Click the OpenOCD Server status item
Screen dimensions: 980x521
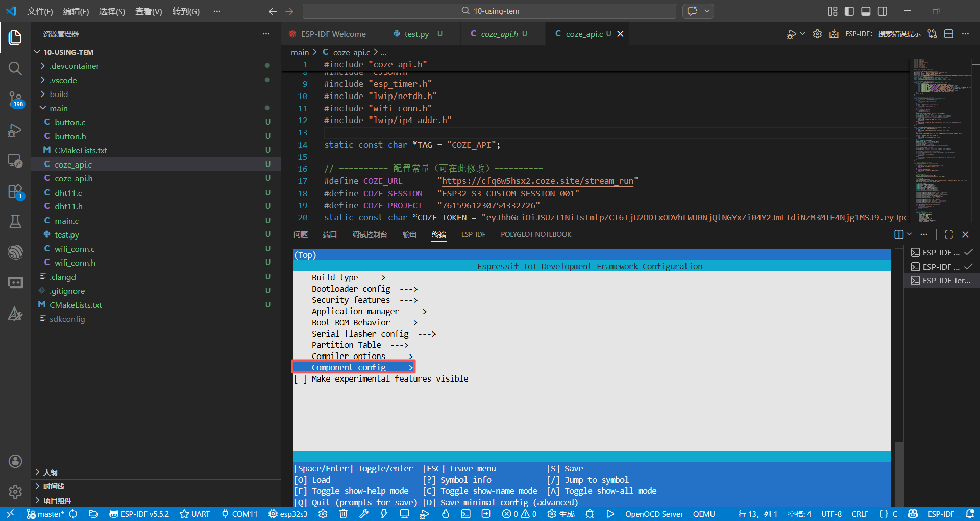(654, 514)
